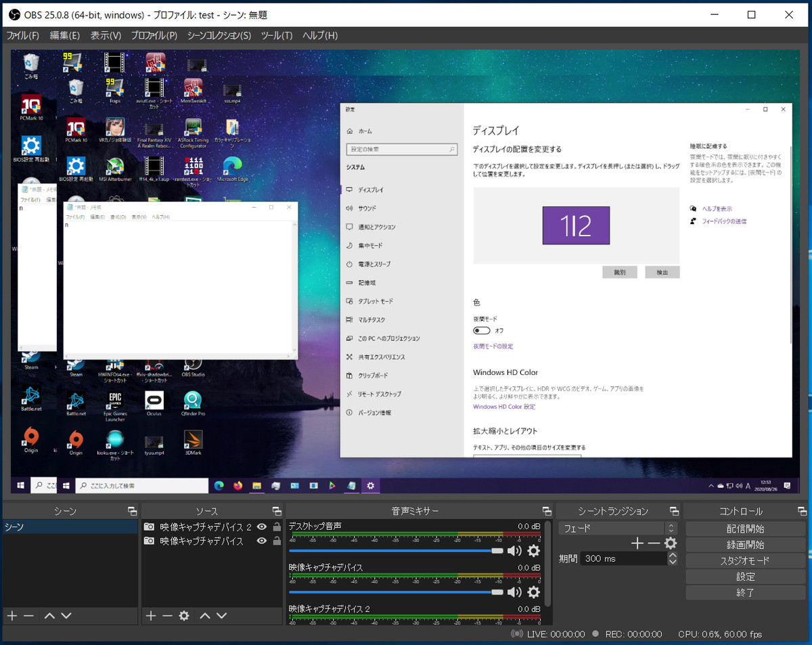Remove selected source with minus icon

click(167, 615)
